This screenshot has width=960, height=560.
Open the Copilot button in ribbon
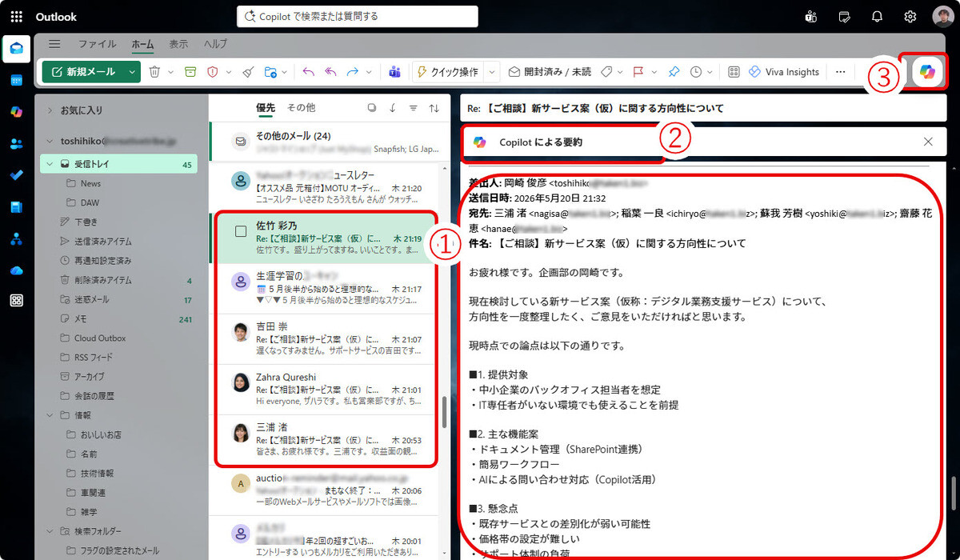pos(926,72)
